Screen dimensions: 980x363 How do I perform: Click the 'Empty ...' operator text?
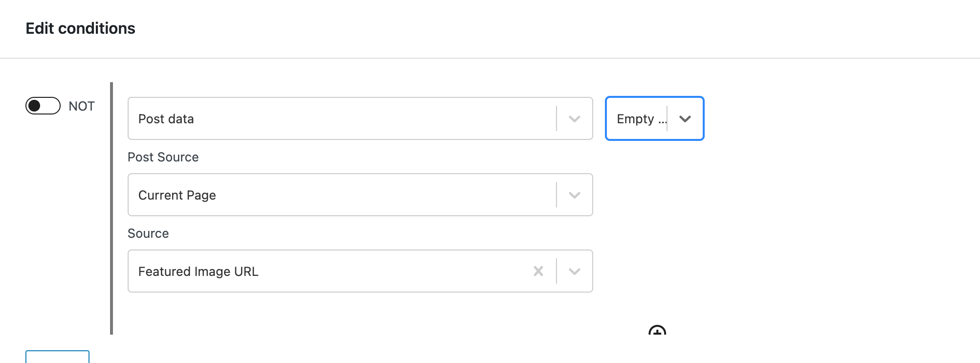tap(642, 119)
